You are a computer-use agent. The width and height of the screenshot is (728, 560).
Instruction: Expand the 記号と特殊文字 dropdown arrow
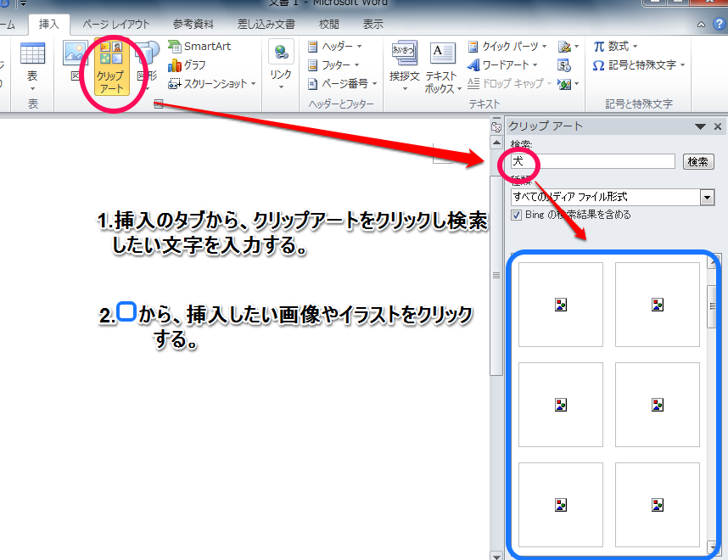coord(683,65)
